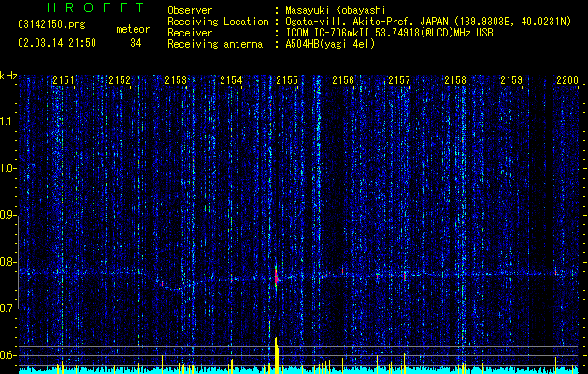Click the 0.9 kHz axis label

point(8,215)
